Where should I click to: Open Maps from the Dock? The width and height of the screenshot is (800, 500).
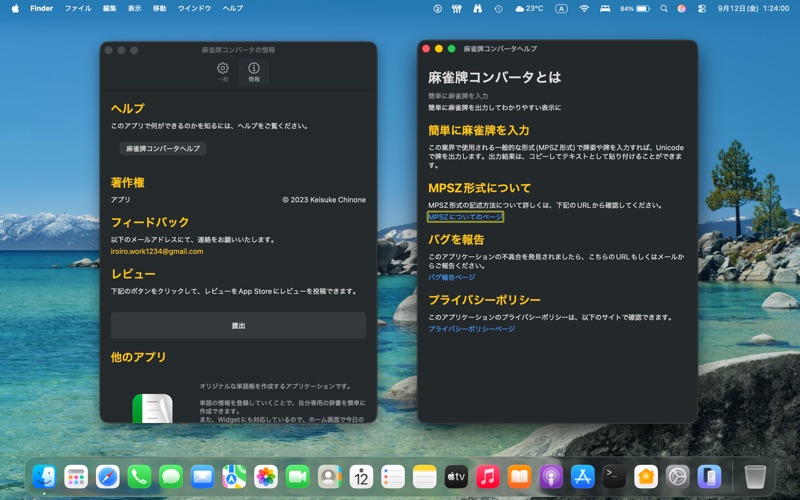234,477
